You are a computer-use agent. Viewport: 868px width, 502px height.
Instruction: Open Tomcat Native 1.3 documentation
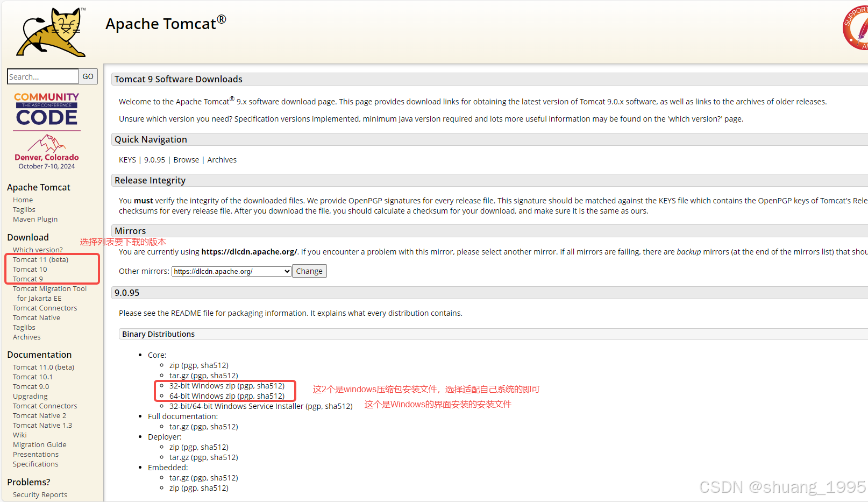coord(42,425)
